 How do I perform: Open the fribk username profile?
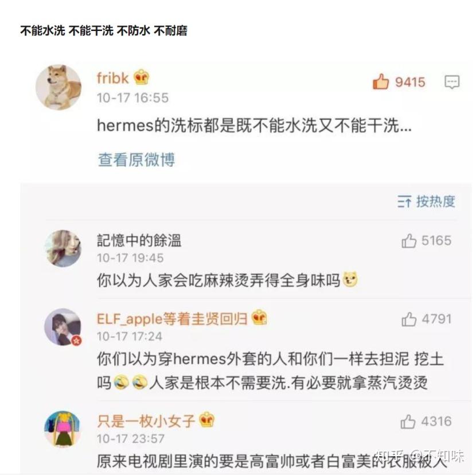[x=112, y=78]
